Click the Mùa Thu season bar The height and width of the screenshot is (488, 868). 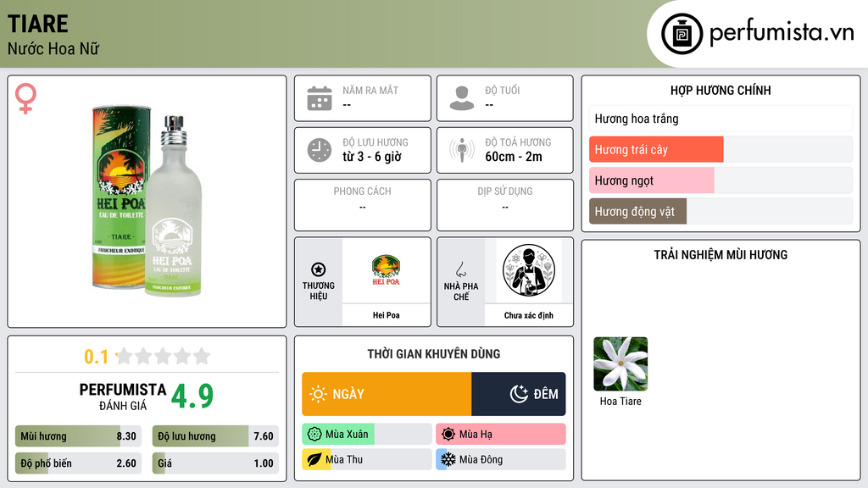point(366,459)
